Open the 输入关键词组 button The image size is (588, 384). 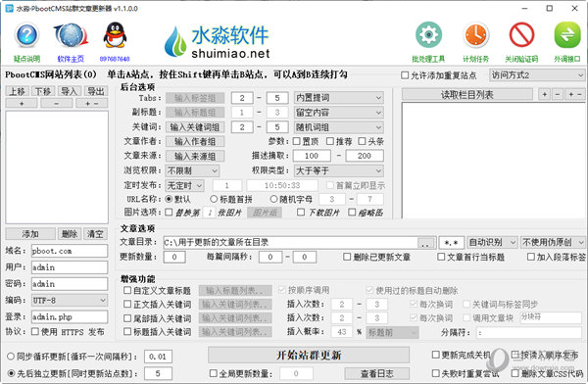[x=195, y=127]
